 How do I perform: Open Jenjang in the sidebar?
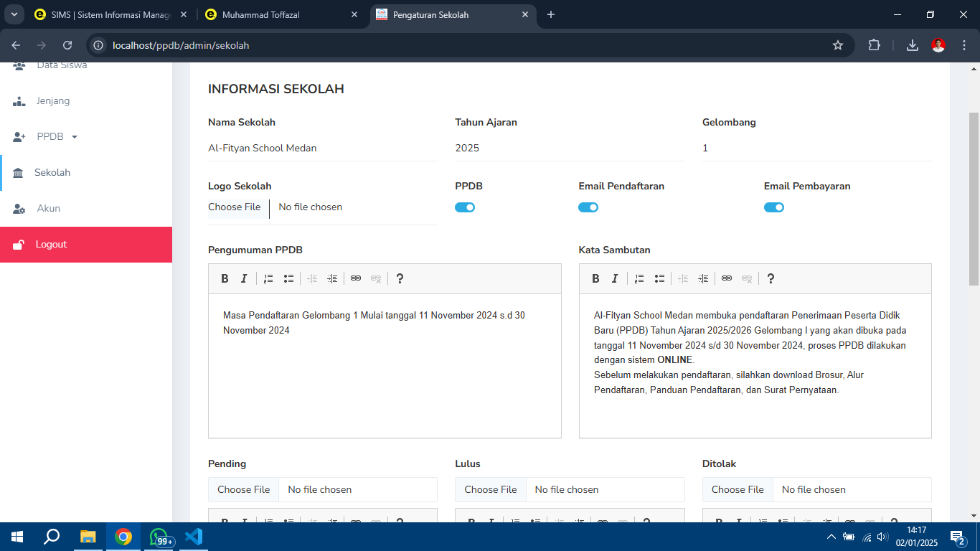(53, 100)
